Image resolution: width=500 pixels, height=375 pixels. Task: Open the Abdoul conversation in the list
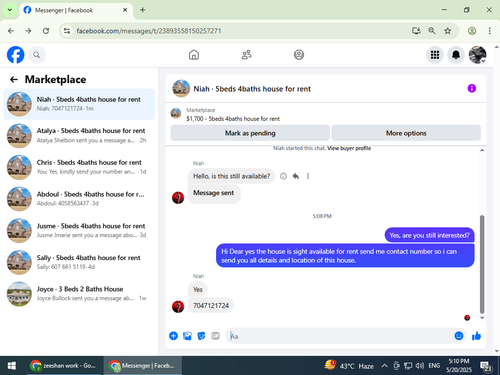[x=79, y=199]
